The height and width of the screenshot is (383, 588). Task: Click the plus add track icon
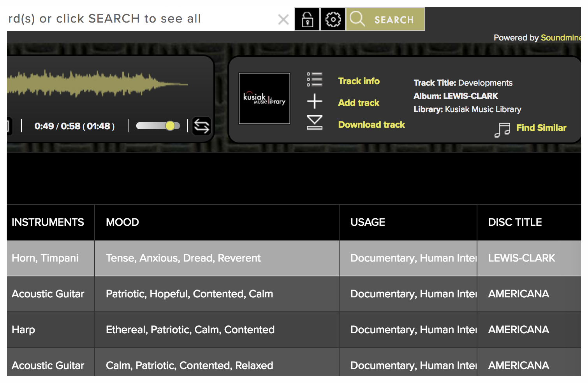tap(314, 102)
